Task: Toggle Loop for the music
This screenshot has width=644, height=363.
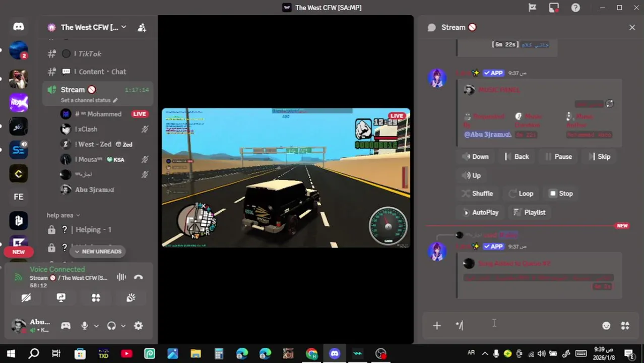Action: 521,194
